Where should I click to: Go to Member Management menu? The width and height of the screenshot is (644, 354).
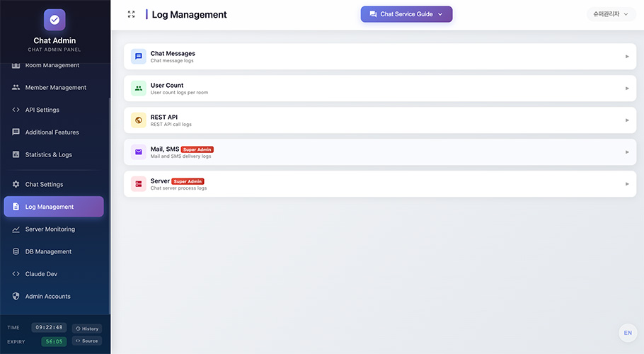click(x=54, y=87)
